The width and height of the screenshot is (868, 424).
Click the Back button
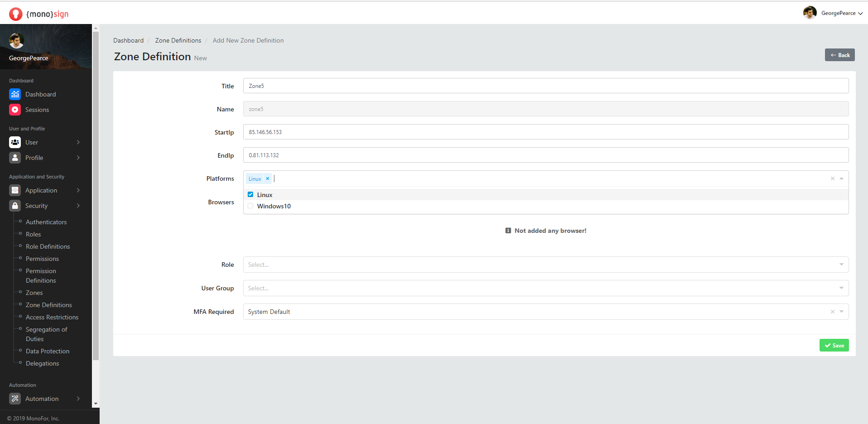[x=839, y=55]
